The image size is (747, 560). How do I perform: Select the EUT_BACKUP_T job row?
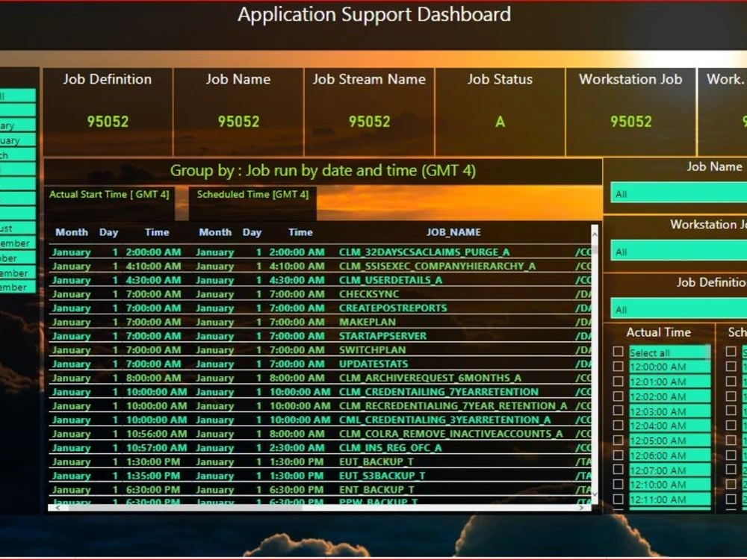point(320,462)
